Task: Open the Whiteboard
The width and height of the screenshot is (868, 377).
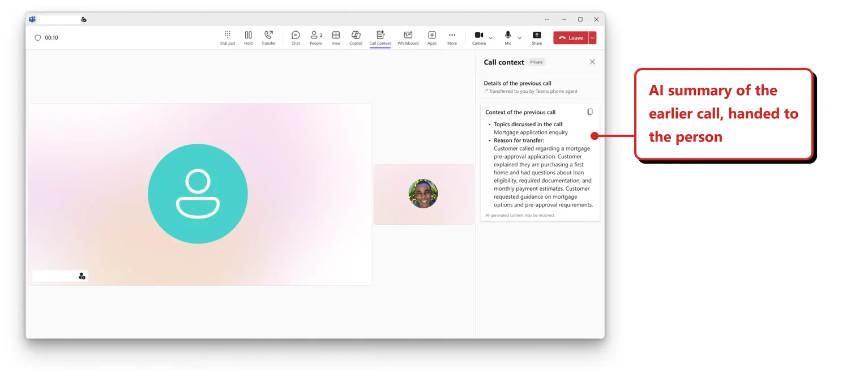Action: [x=408, y=37]
